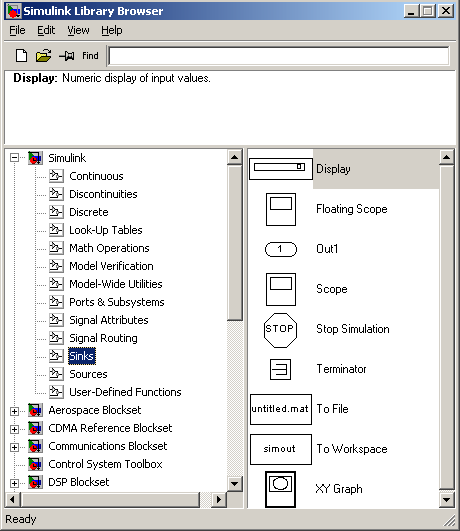Click the Signal Routing library icon
460x531 pixels.
click(56, 338)
